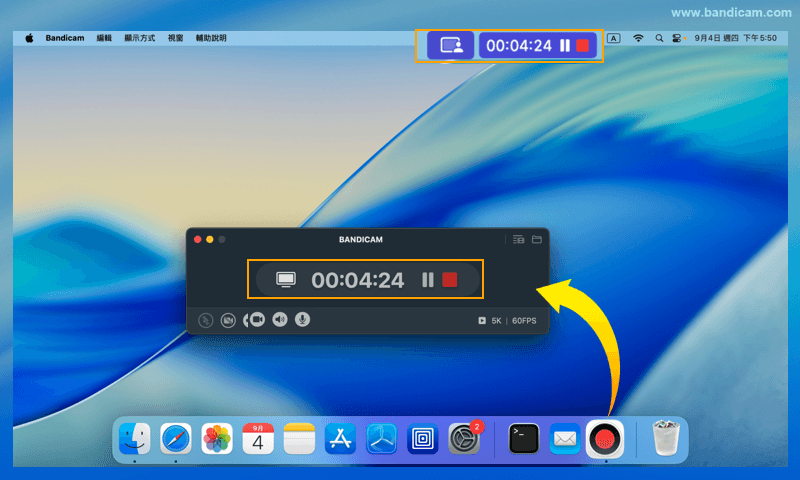800x480 pixels.
Task: Toggle the webcam overlay icon
Action: pyautogui.click(x=229, y=320)
